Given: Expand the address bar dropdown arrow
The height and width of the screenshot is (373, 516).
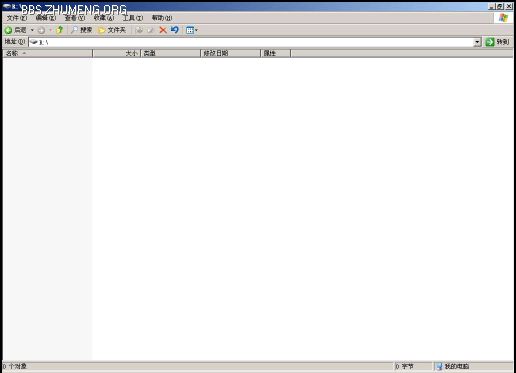Looking at the screenshot, I should click(x=477, y=42).
